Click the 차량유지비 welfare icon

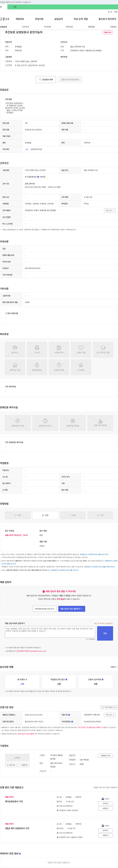59,350
